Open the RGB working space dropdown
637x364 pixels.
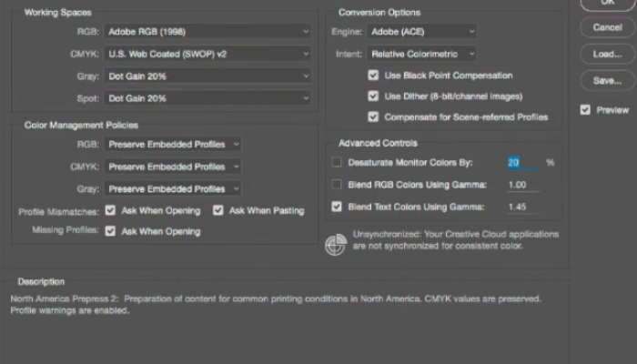click(207, 31)
